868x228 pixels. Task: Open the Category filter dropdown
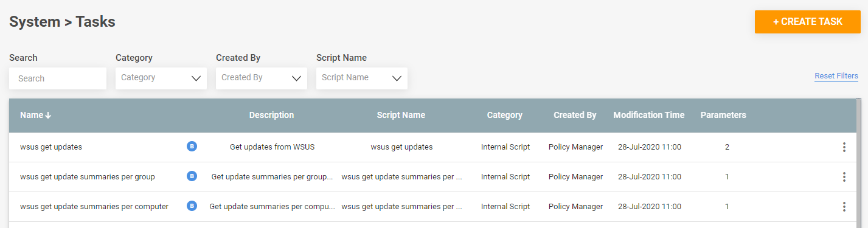tap(161, 78)
